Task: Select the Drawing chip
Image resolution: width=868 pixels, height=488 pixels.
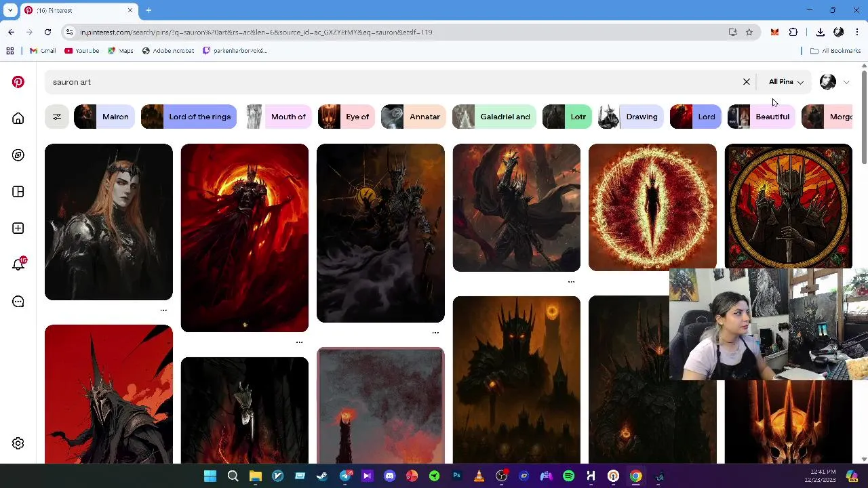Action: 631,117
